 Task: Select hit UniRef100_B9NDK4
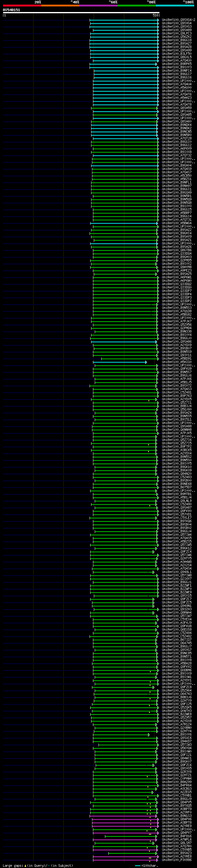pos(177,125)
